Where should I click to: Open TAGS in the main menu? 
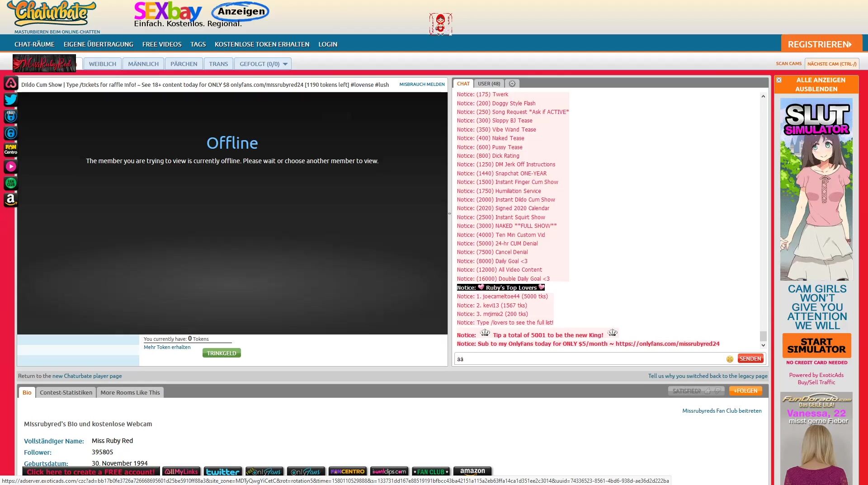(198, 44)
